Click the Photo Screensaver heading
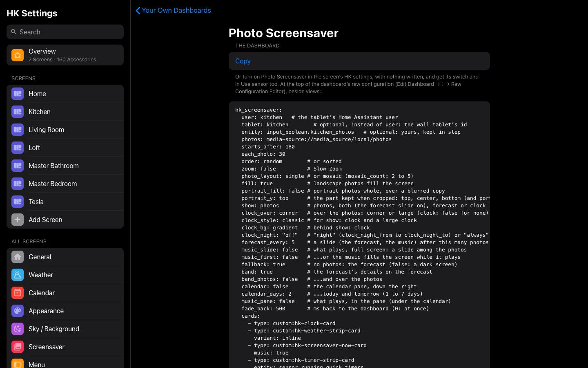 (283, 33)
